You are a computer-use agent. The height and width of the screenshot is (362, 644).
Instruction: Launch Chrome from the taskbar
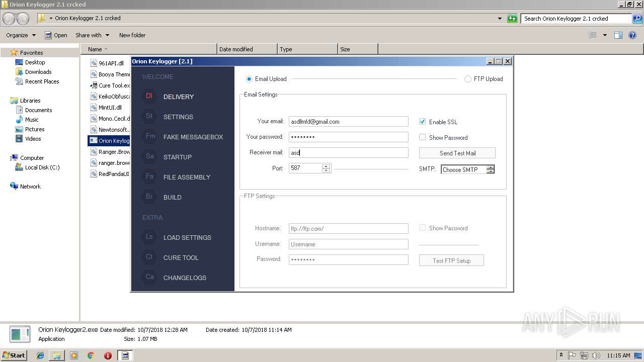91,355
